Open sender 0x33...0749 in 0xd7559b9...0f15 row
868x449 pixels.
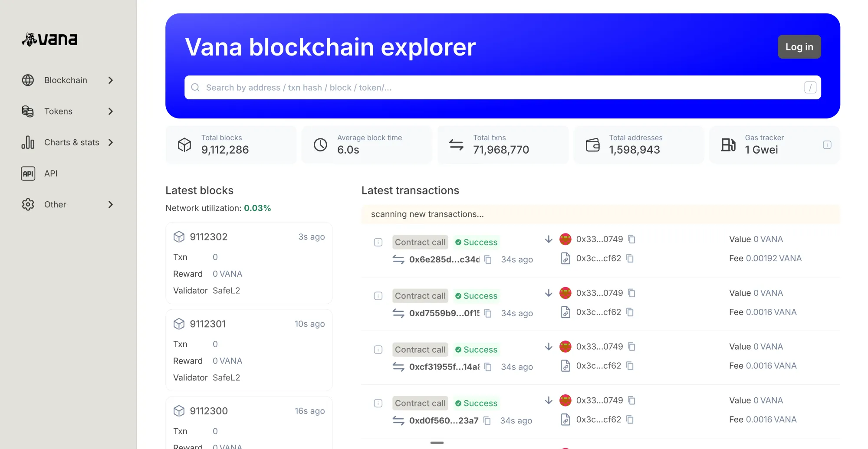599,293
